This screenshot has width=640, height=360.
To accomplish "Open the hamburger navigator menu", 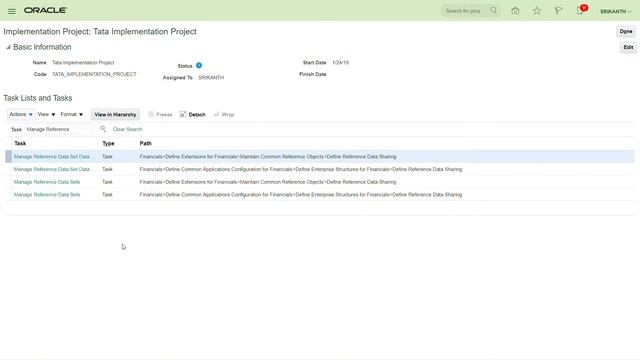I will (x=12, y=11).
